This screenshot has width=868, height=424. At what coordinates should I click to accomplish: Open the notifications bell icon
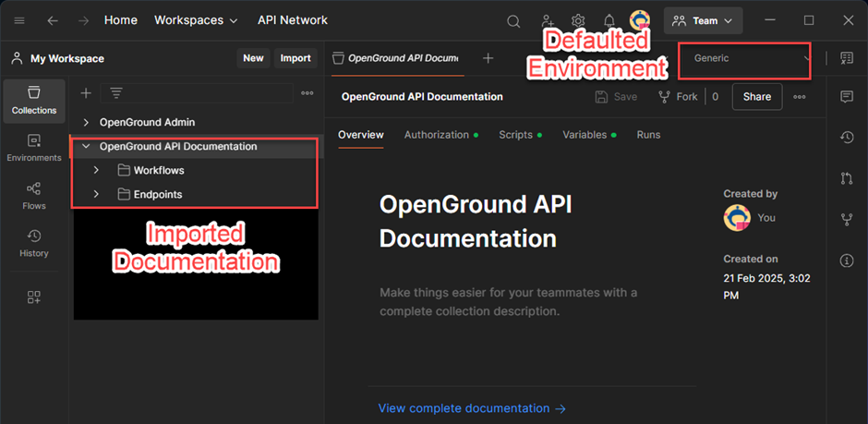point(609,21)
